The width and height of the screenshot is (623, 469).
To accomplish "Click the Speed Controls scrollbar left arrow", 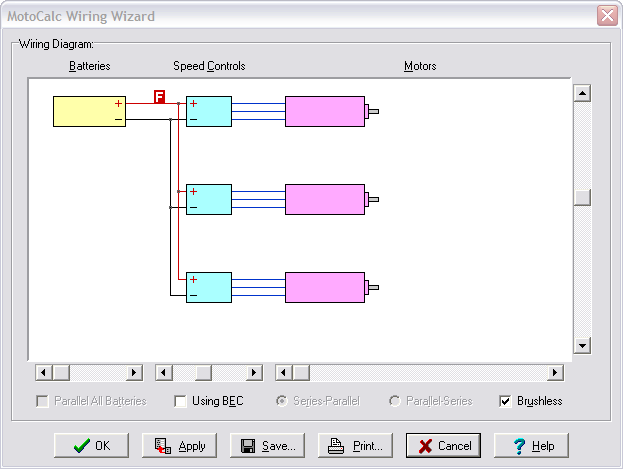I will pos(164,373).
